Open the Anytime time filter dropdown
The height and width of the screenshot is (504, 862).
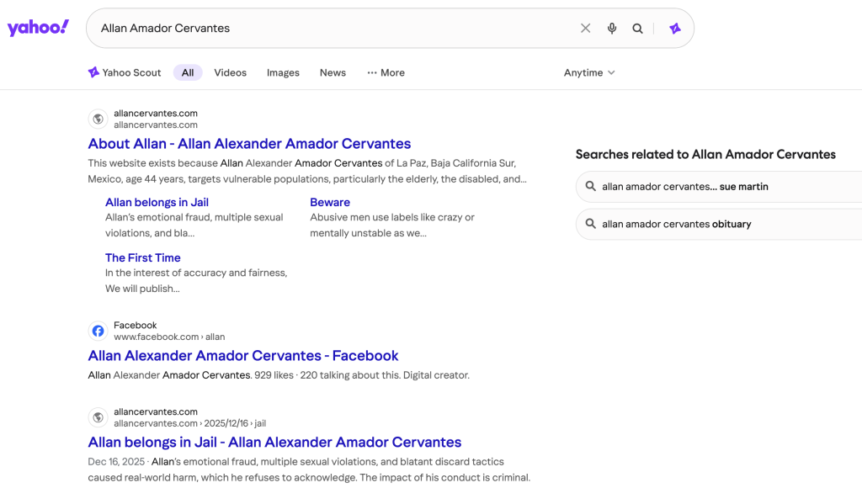tap(589, 72)
